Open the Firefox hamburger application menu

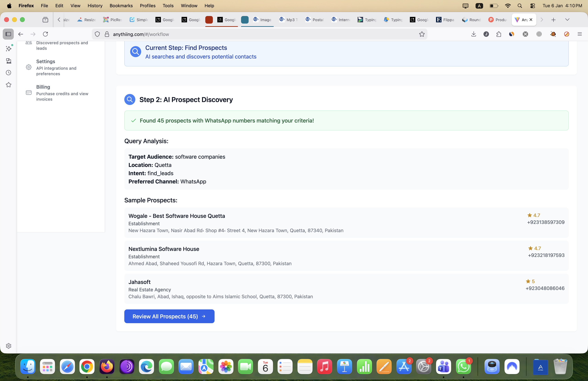(x=579, y=34)
